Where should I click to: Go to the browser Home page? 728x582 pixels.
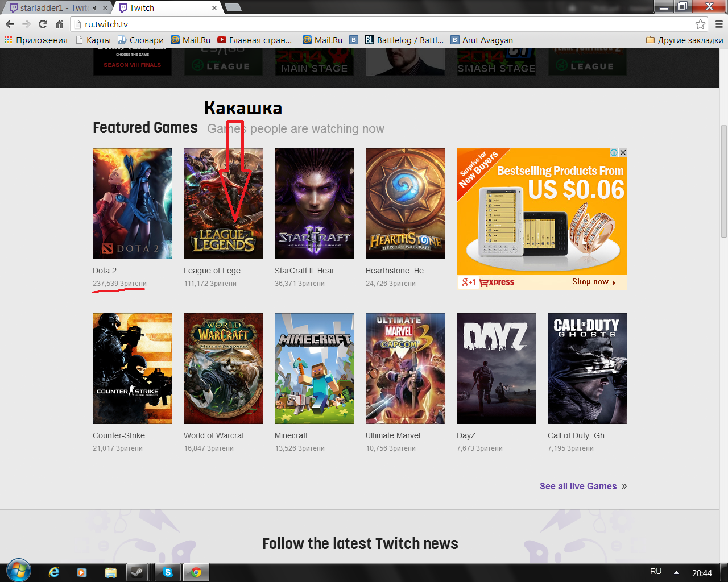tap(59, 24)
